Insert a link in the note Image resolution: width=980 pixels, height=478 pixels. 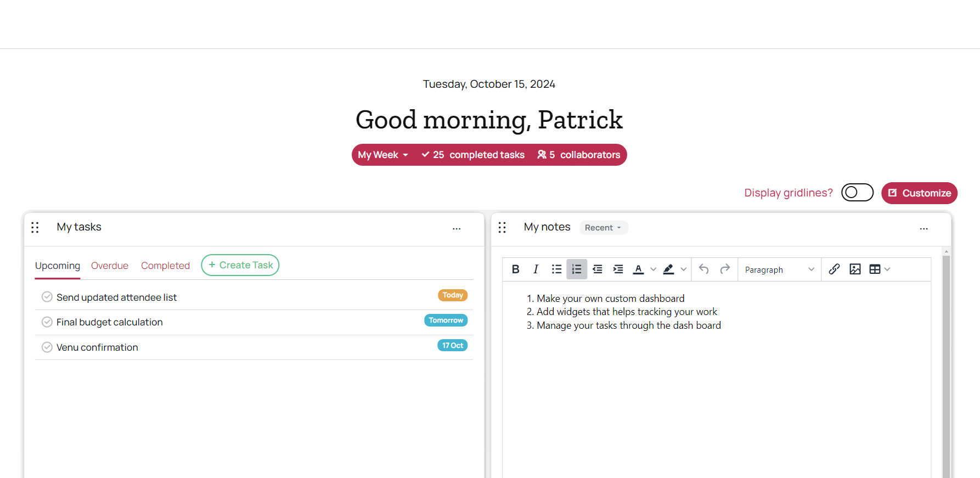point(834,269)
